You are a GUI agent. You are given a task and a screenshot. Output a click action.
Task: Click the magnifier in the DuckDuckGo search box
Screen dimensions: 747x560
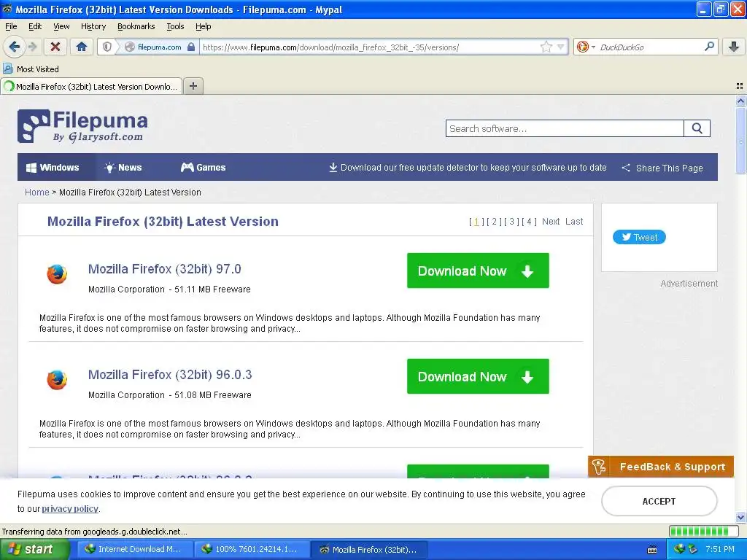709,47
